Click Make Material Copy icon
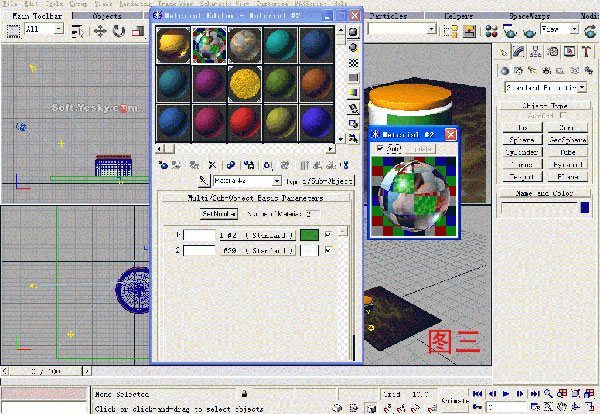This screenshot has height=414, width=600. pyautogui.click(x=231, y=165)
